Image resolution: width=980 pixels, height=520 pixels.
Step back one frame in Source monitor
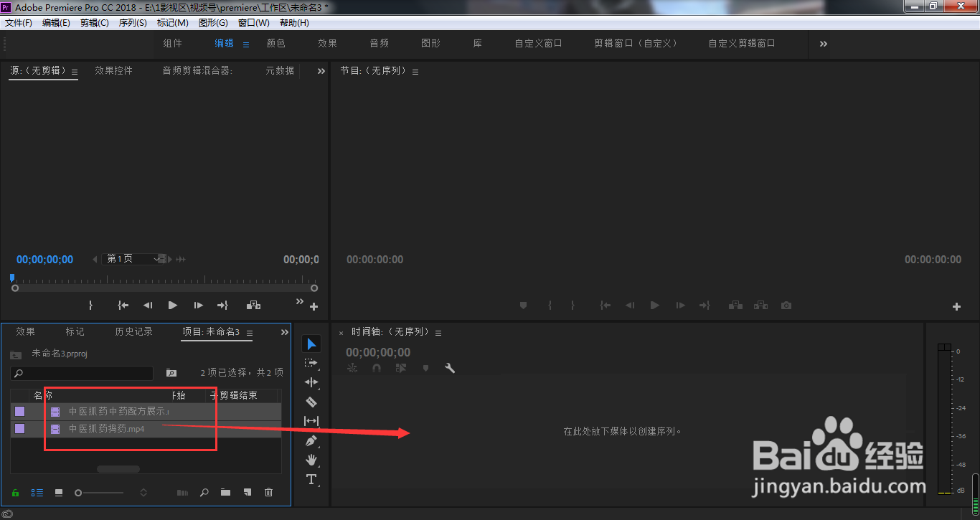148,305
